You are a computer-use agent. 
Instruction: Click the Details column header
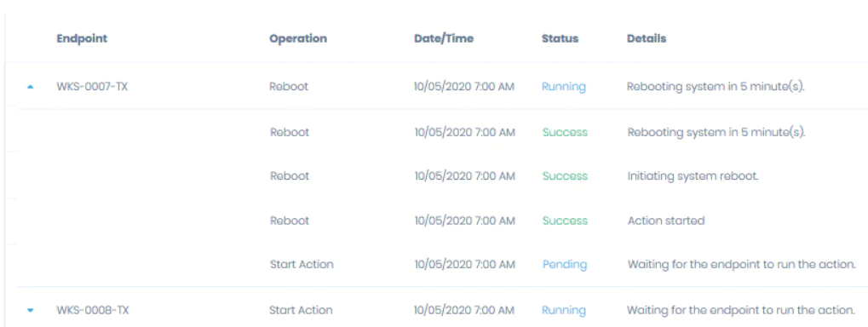[646, 38]
